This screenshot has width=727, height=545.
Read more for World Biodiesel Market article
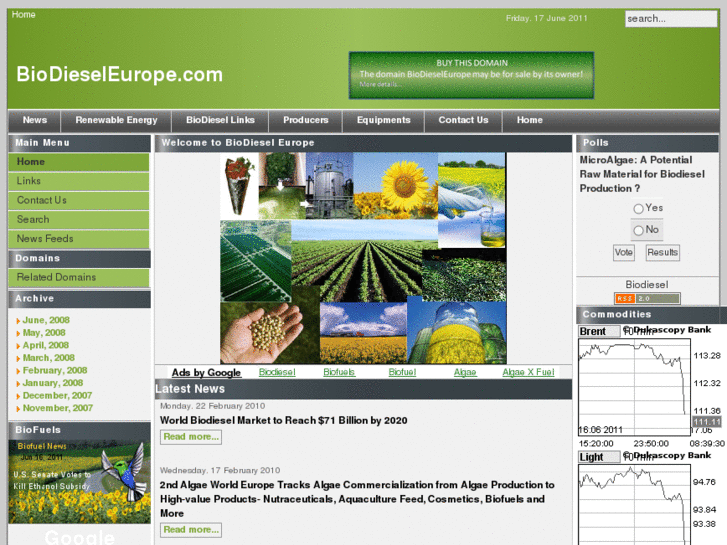click(191, 437)
